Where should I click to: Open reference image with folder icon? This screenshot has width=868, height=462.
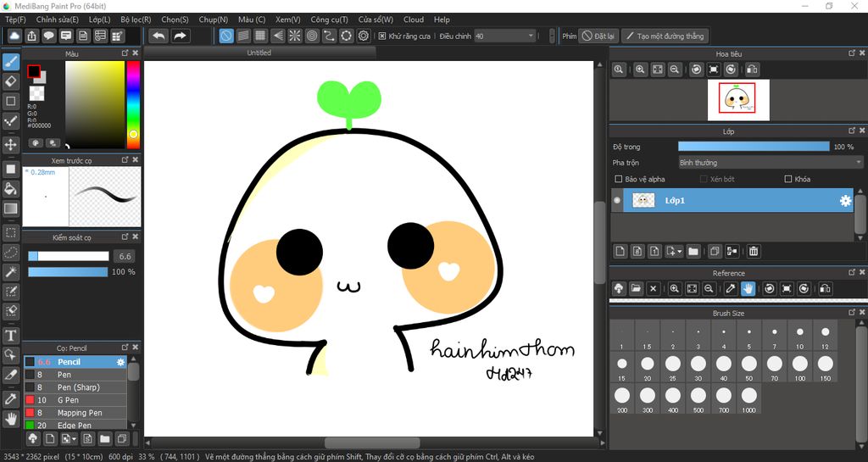point(636,288)
